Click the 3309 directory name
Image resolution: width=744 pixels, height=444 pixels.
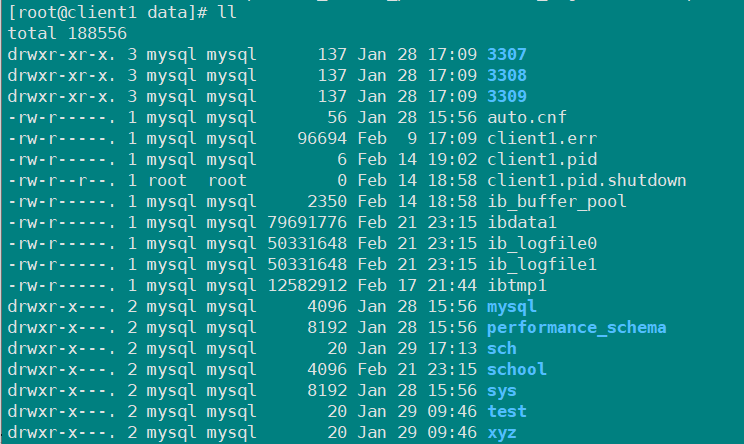(507, 96)
